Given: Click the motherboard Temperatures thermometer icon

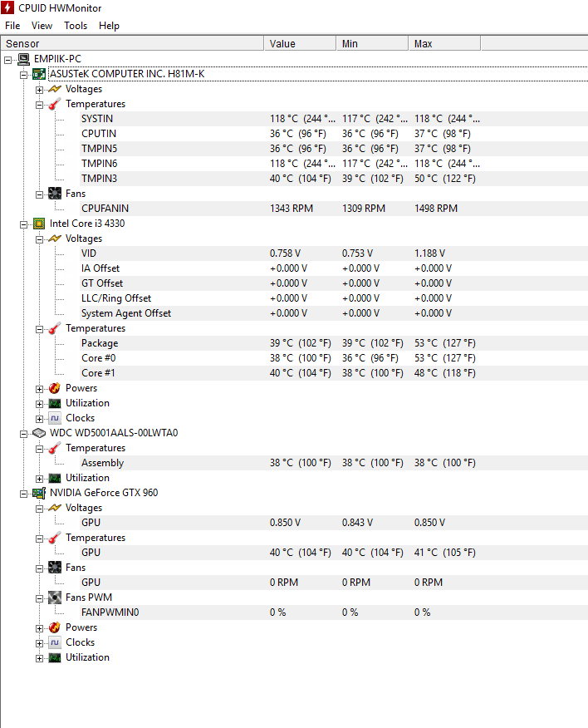Looking at the screenshot, I should coord(55,104).
